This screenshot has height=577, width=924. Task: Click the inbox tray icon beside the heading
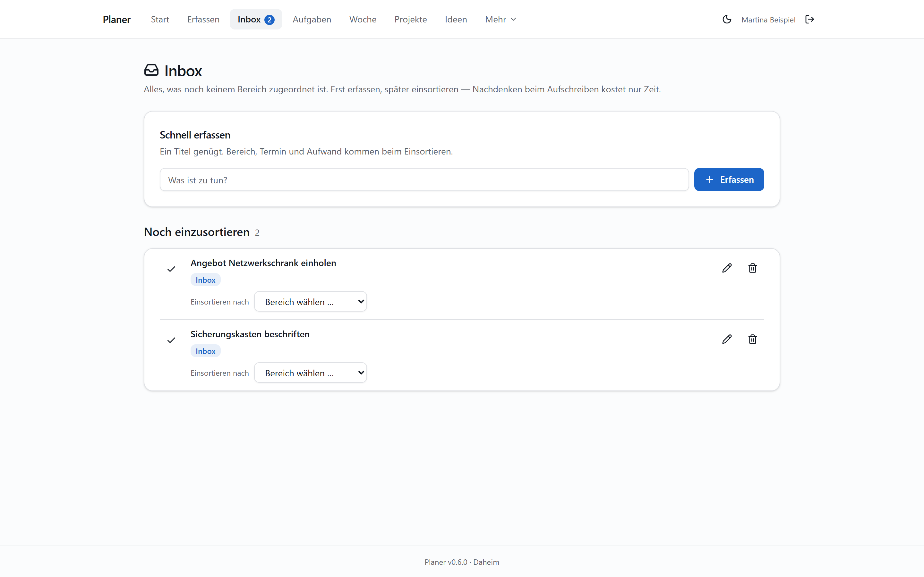[151, 70]
